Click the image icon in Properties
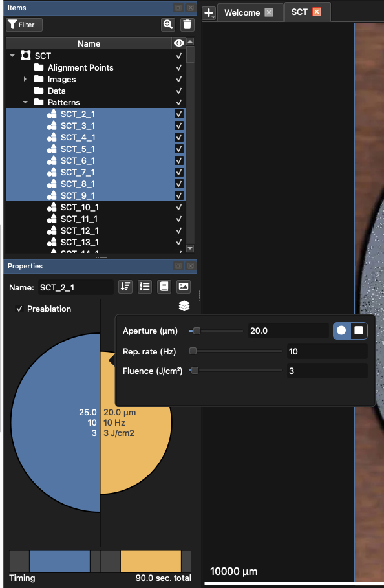This screenshot has width=384, height=588. click(x=184, y=287)
